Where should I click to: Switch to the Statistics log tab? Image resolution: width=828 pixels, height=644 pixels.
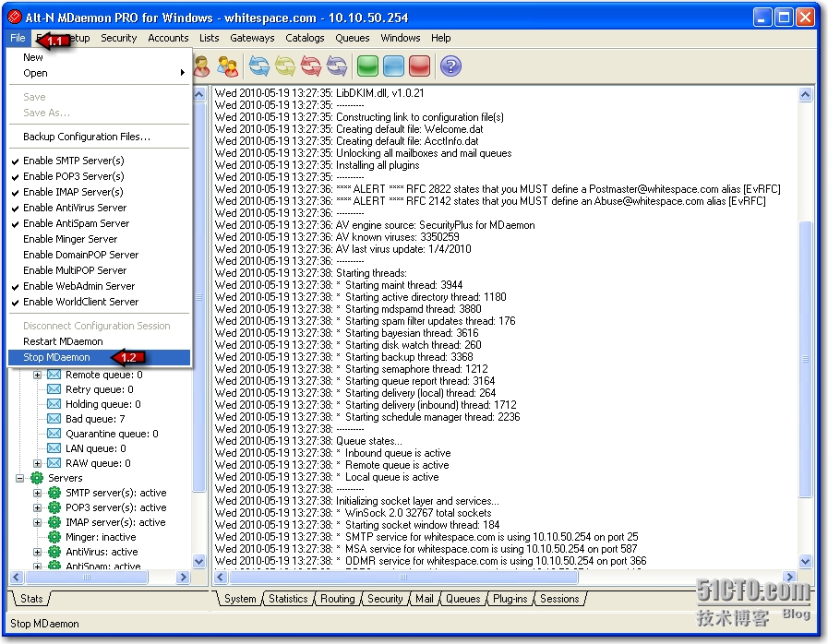288,599
